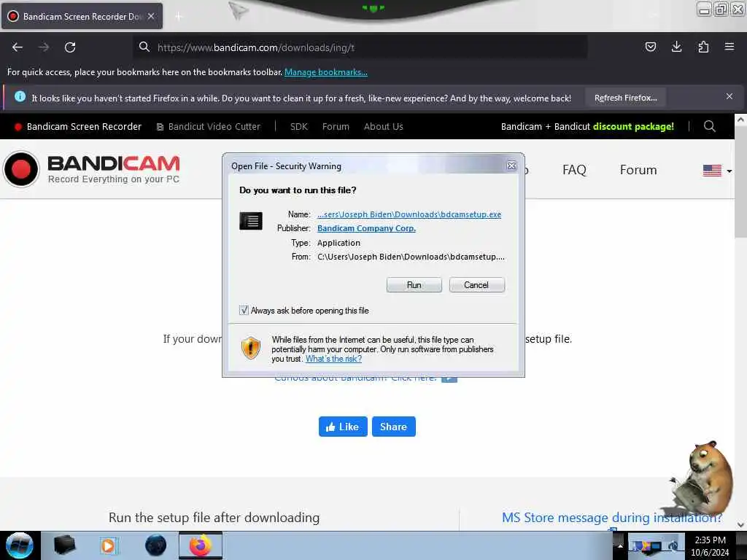Image resolution: width=747 pixels, height=560 pixels.
Task: Uncheck Always ask before opening this file
Action: tap(244, 311)
